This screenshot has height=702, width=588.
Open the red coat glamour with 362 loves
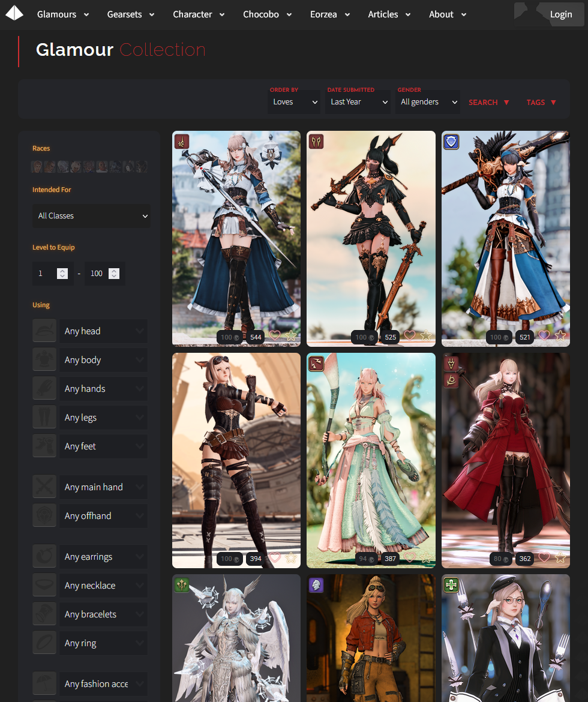tap(506, 460)
